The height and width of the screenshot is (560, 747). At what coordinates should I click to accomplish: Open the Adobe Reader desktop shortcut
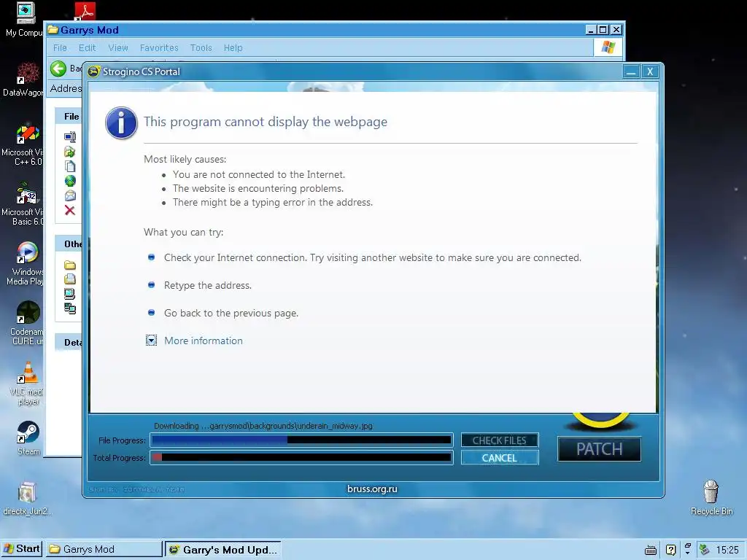pyautogui.click(x=85, y=10)
